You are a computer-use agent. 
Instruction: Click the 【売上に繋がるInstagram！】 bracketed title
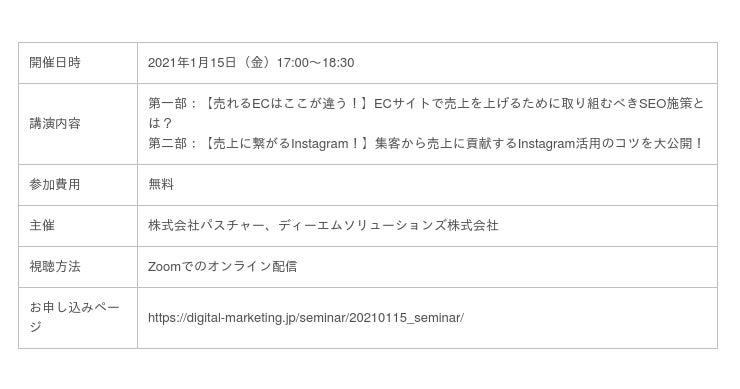click(x=285, y=144)
